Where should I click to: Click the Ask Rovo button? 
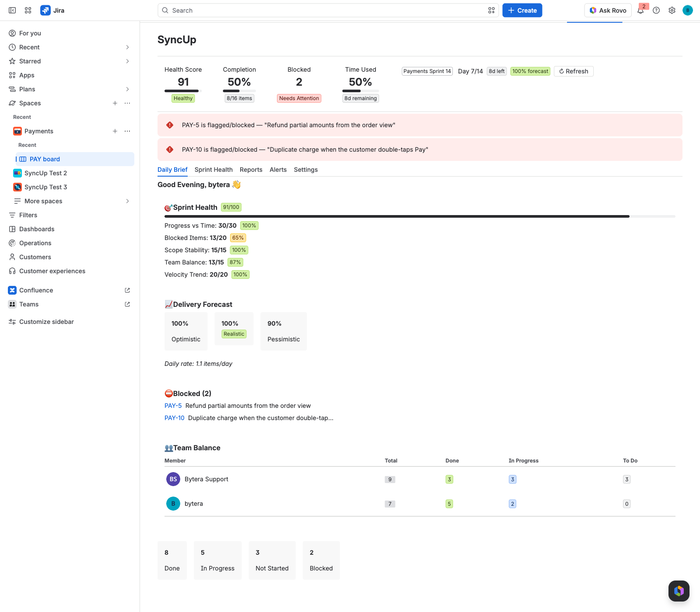(x=608, y=10)
